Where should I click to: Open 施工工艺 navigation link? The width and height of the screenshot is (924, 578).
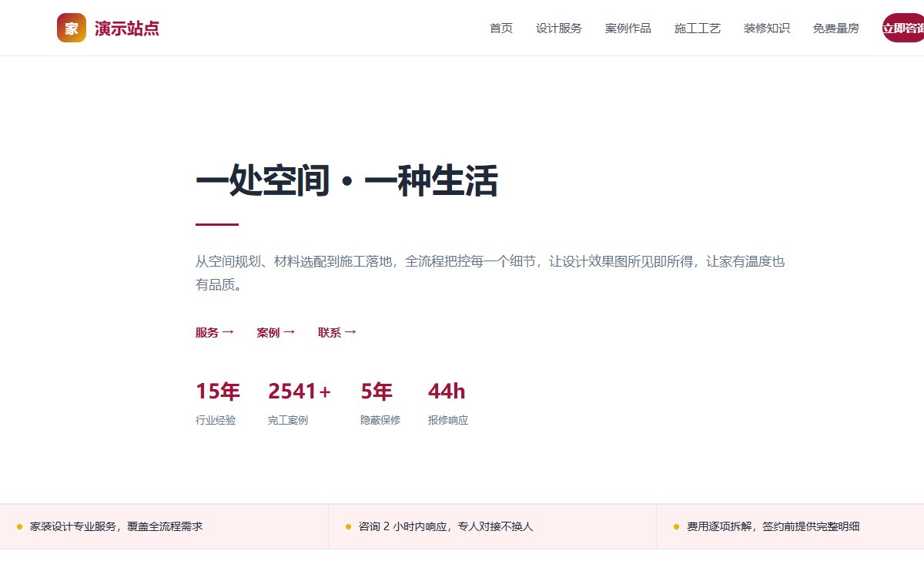[698, 29]
